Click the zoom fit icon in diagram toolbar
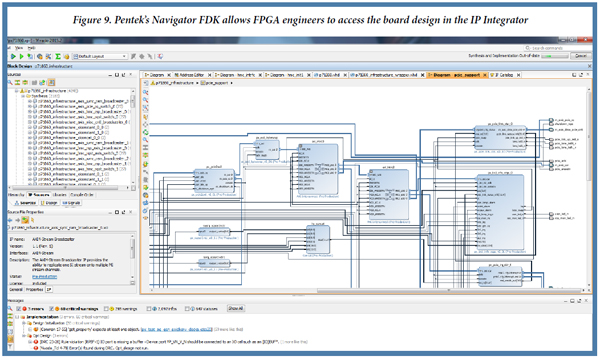 pos(145,108)
